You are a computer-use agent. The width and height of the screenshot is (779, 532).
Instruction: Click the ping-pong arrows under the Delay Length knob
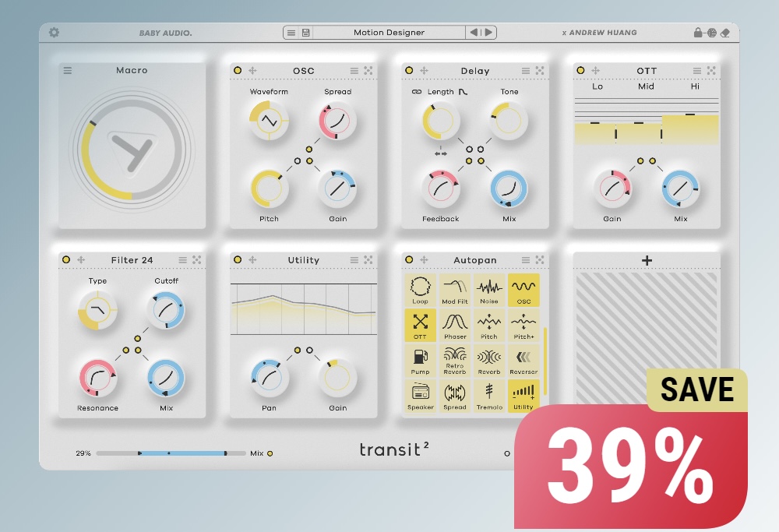pos(441,153)
